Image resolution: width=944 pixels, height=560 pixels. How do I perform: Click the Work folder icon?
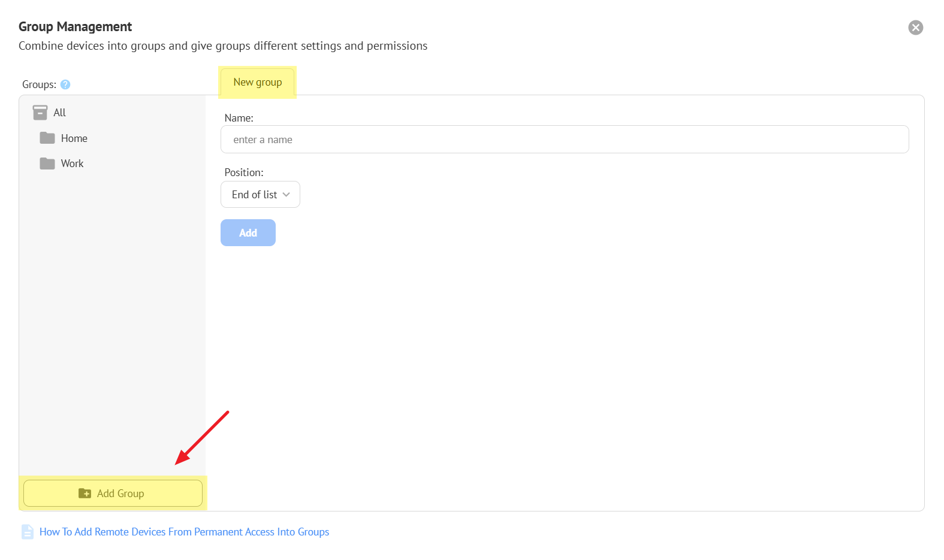coord(47,164)
